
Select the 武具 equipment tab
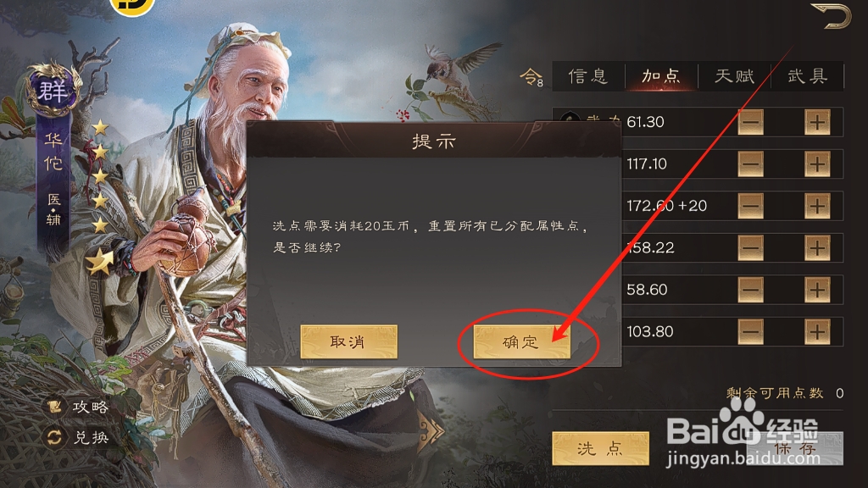point(808,75)
